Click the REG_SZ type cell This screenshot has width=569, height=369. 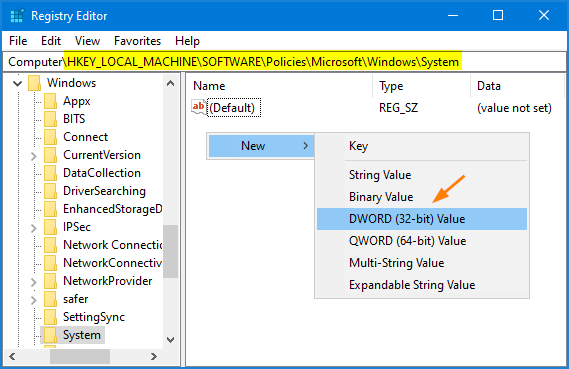click(398, 108)
